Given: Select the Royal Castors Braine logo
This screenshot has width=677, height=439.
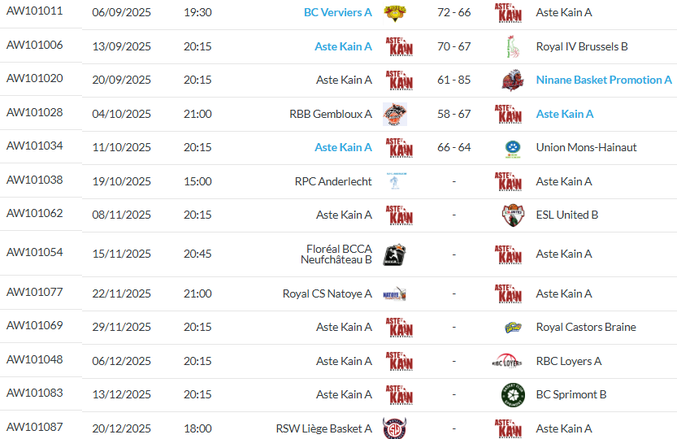Looking at the screenshot, I should (513, 327).
